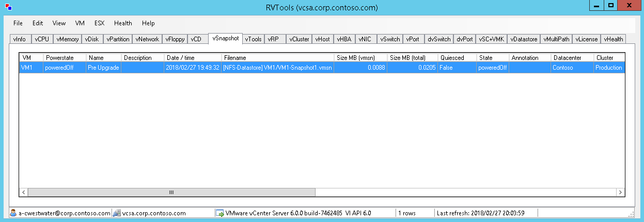644x222 pixels.
Task: Click the VM1-Snapshot1.vmsn filename cell
Action: click(x=278, y=68)
